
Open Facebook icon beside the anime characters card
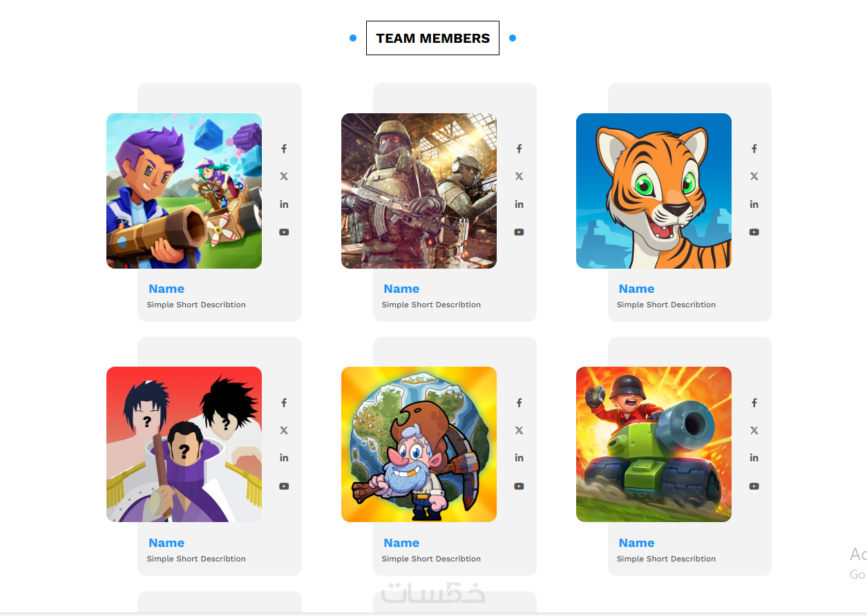(284, 403)
